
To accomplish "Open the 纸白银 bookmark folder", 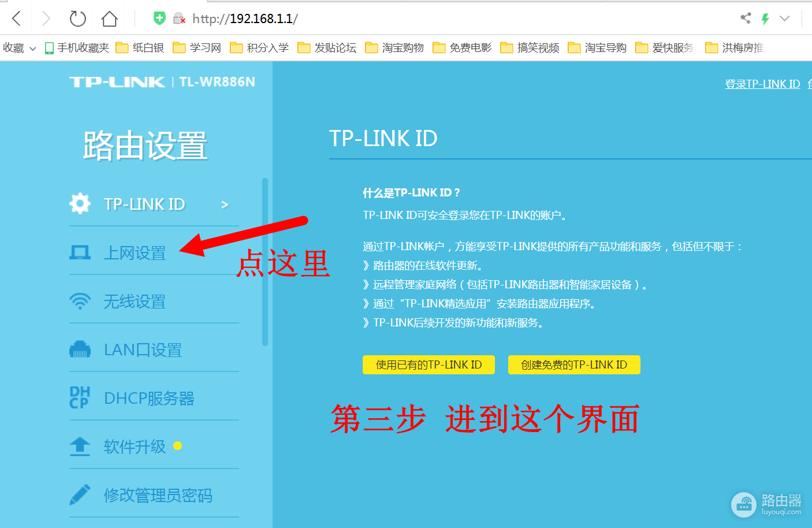I will click(140, 48).
